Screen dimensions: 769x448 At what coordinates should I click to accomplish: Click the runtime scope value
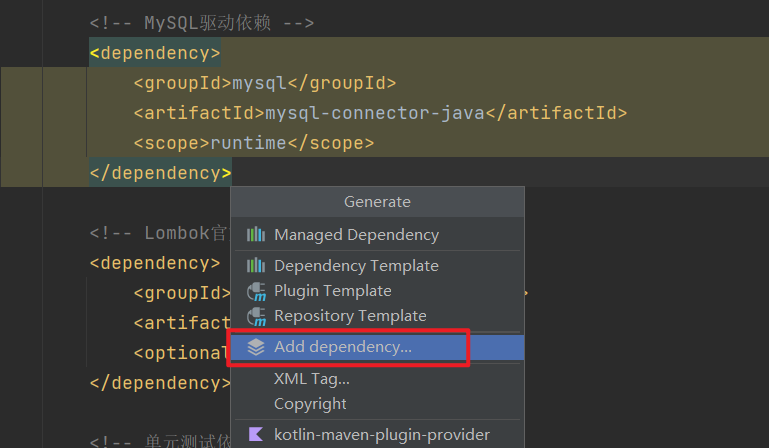[248, 143]
